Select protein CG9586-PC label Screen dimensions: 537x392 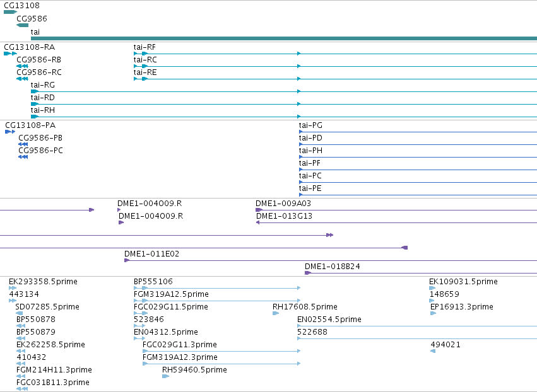[41, 151]
